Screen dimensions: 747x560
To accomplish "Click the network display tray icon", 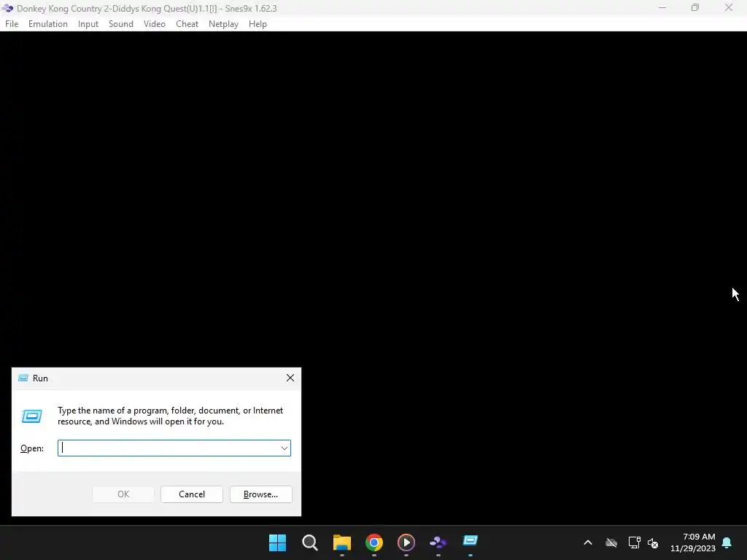I will pyautogui.click(x=634, y=542).
